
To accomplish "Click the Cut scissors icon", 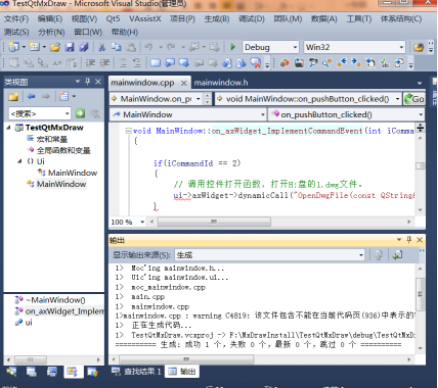I will click(102, 47).
